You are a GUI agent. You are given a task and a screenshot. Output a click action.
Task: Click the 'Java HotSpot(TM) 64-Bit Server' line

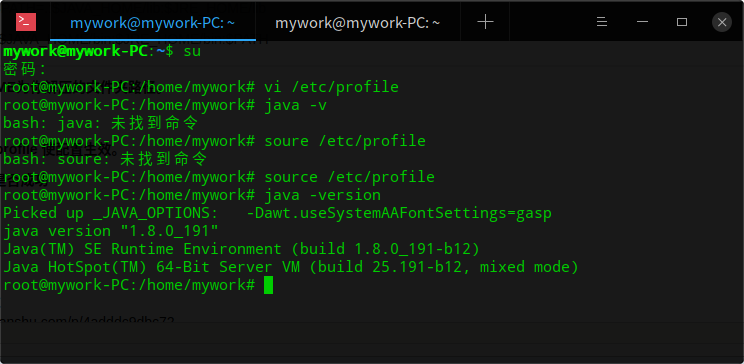click(290, 267)
